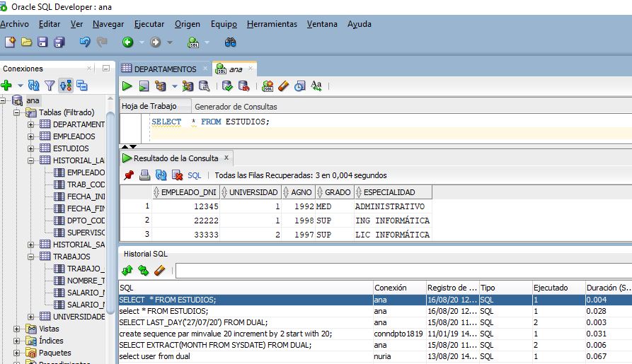Click the Rollback icon in worksheet toolbar
This screenshot has width=632, height=364.
tap(244, 86)
